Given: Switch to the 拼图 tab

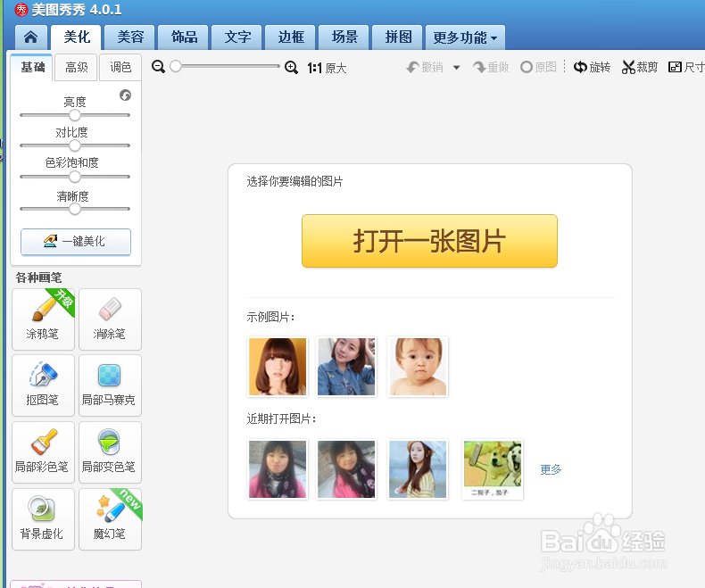Looking at the screenshot, I should [397, 37].
